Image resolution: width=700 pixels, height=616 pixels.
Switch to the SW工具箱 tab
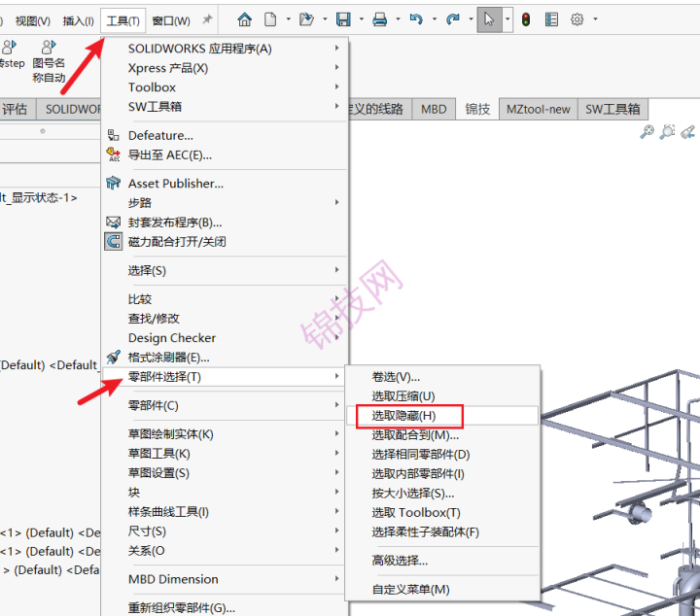click(612, 109)
